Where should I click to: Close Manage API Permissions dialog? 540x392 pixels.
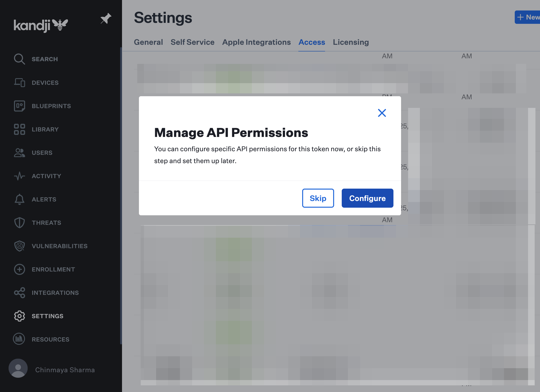tap(382, 113)
